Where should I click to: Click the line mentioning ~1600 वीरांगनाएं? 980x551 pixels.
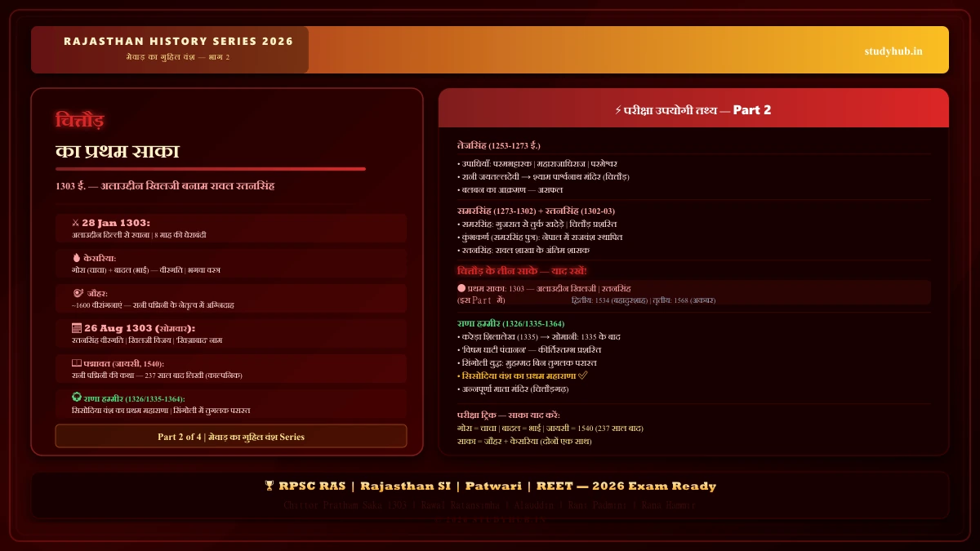[154, 305]
